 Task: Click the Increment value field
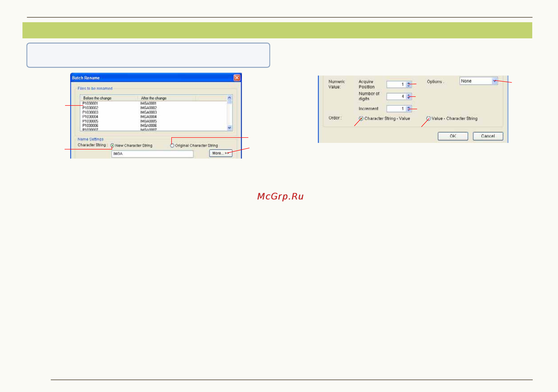[396, 109]
